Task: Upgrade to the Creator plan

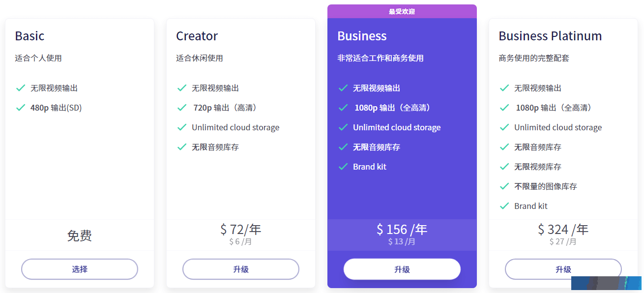Action: coord(241,269)
